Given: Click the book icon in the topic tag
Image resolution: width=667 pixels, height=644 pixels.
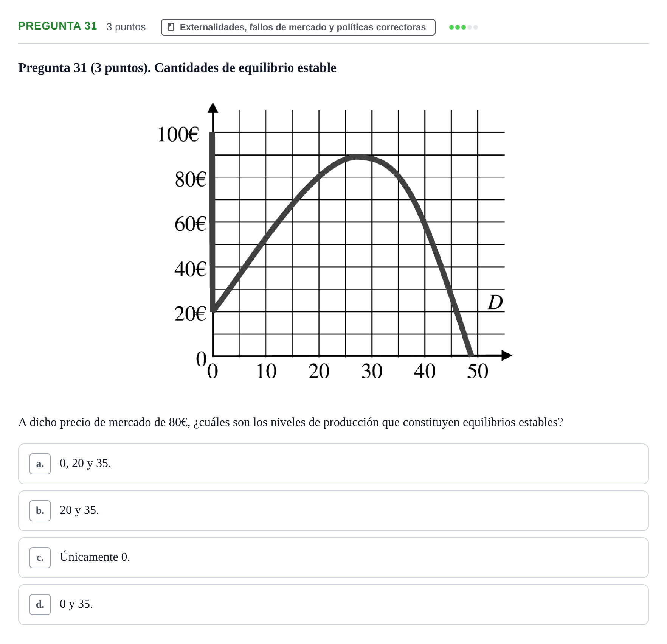Looking at the screenshot, I should 171,27.
